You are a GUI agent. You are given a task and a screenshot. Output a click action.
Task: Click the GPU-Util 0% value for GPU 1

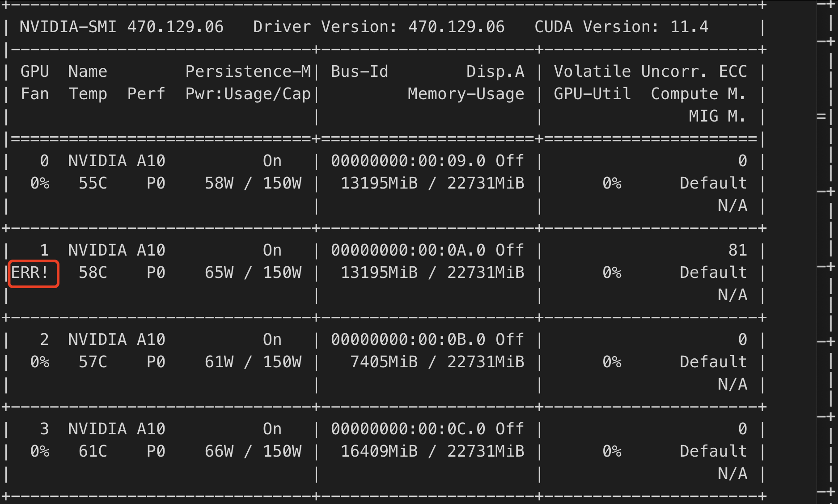click(x=612, y=273)
